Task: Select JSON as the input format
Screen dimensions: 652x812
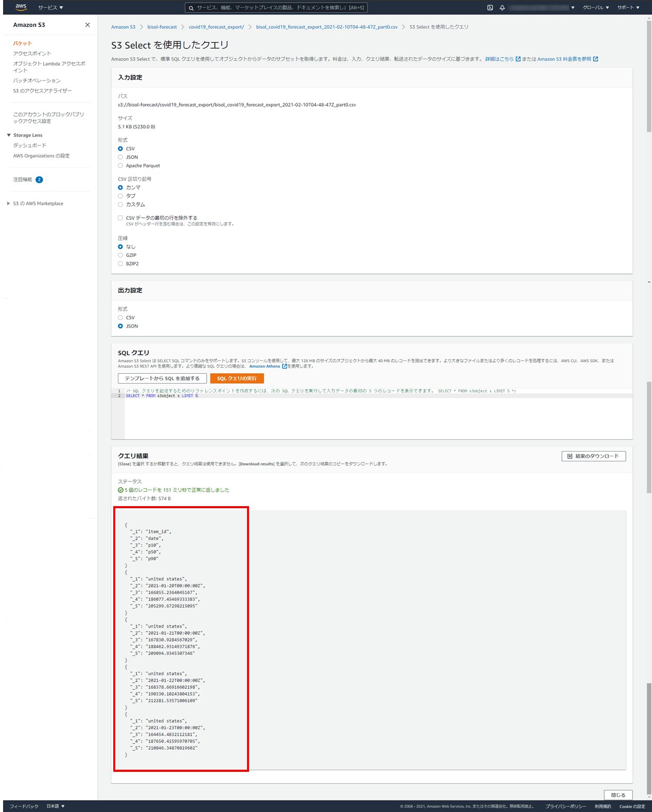Action: click(120, 157)
